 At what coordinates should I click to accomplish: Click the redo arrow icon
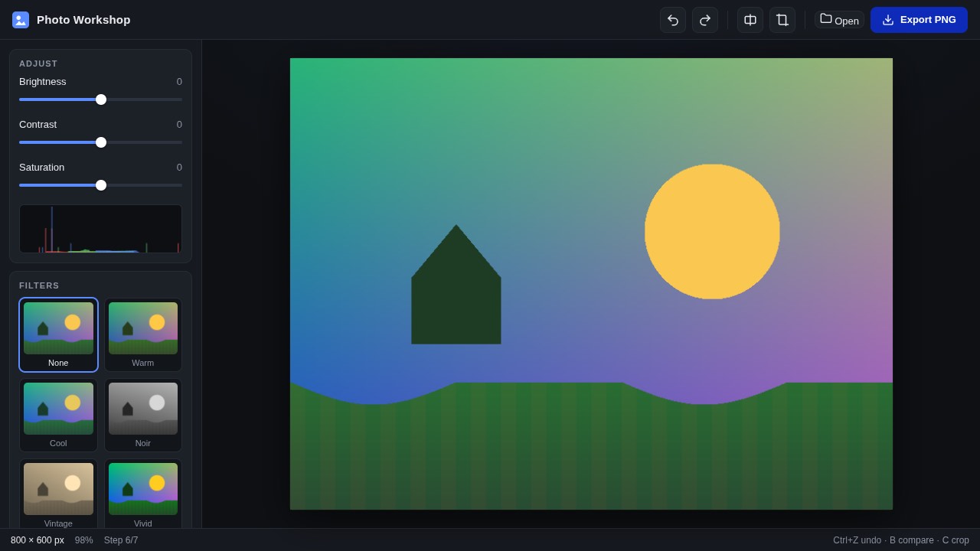pos(705,20)
